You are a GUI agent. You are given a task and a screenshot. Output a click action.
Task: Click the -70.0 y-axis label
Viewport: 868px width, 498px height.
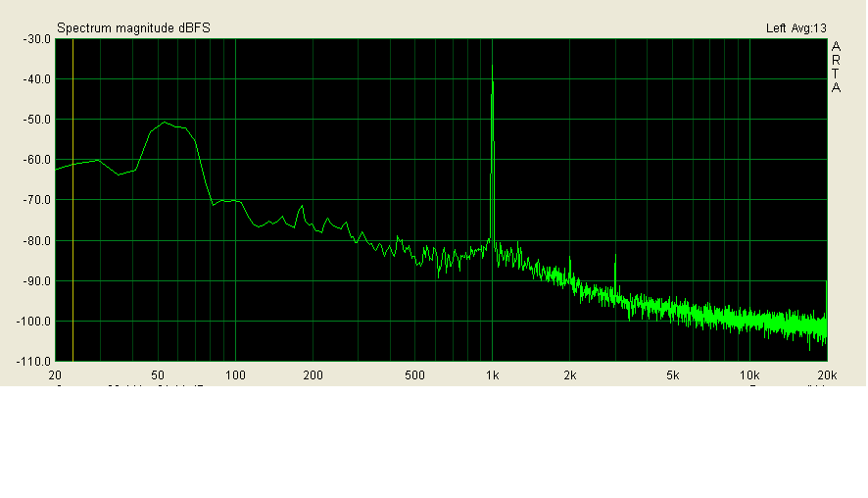click(37, 199)
